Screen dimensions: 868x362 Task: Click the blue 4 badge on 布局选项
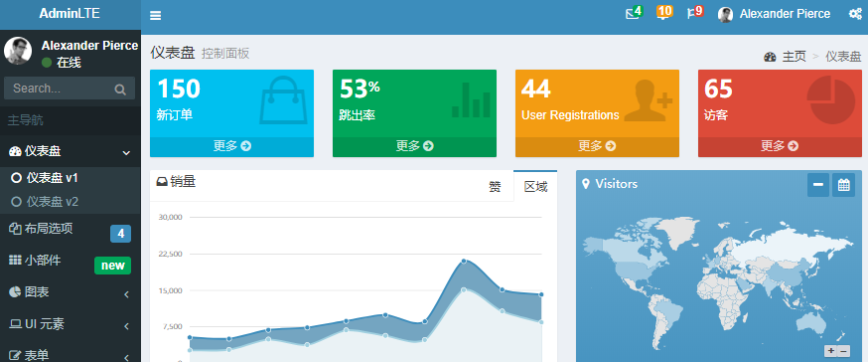click(121, 234)
